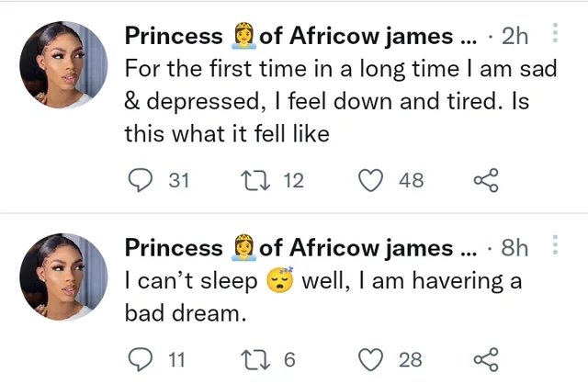Image resolution: width=588 pixels, height=384 pixels.
Task: Like the tweet posted 8h ago
Action: click(371, 359)
